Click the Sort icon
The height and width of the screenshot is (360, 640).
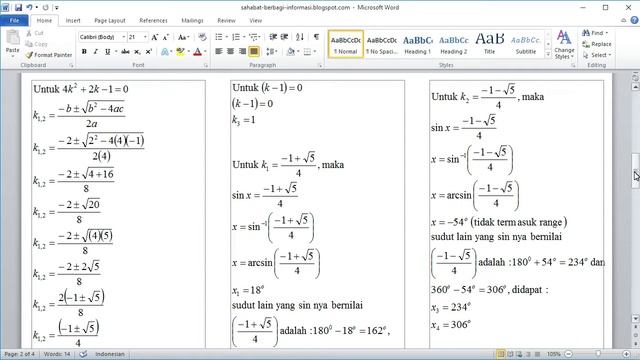(x=300, y=37)
